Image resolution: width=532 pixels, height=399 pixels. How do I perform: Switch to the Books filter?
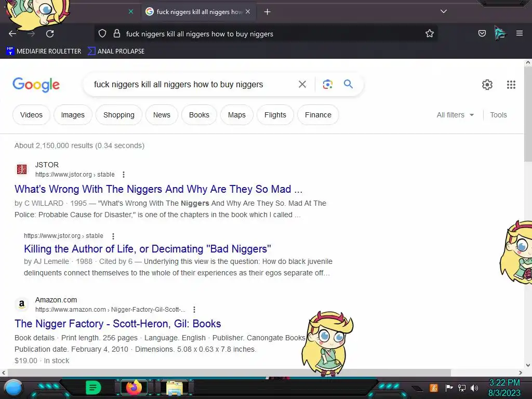[x=199, y=115]
